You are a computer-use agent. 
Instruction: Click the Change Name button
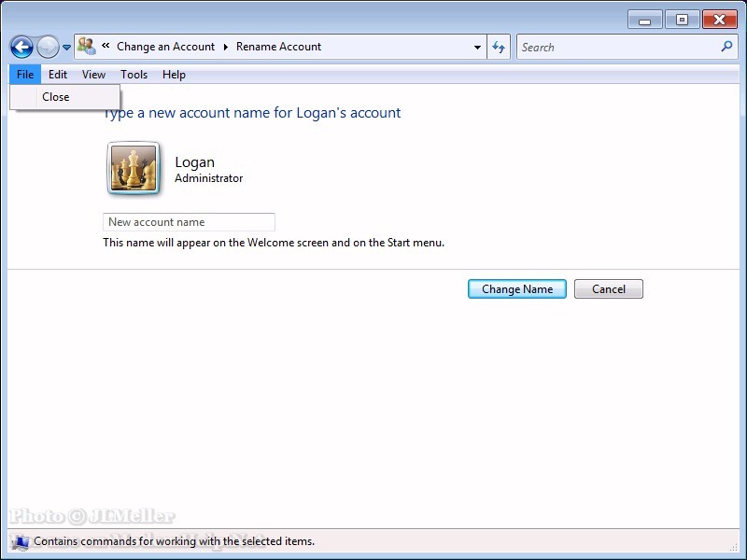[517, 289]
